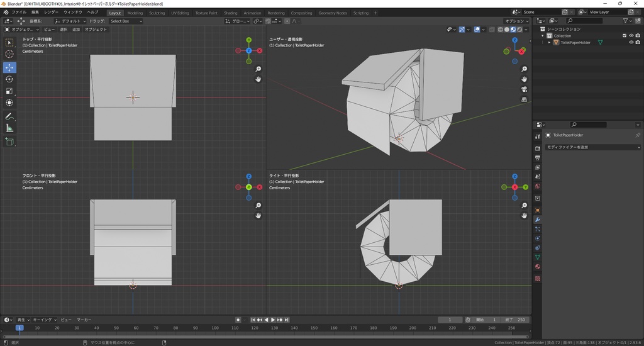The height and width of the screenshot is (346, 644).
Task: Click the camera view icon in perspective viewport
Action: click(525, 89)
